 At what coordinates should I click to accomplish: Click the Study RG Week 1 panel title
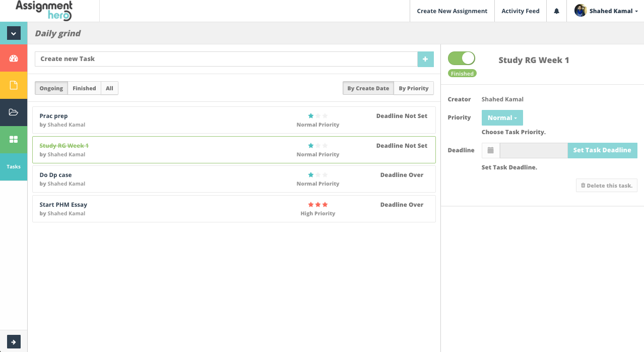click(534, 60)
